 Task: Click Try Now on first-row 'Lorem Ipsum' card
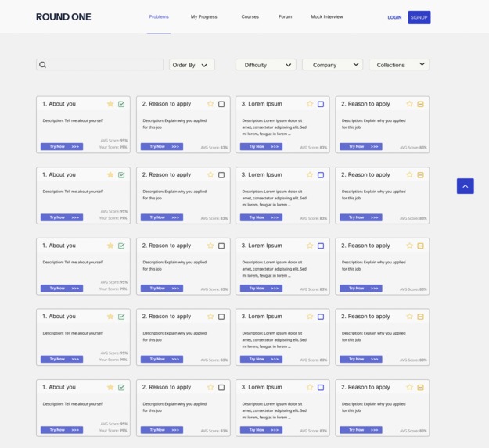(x=261, y=146)
